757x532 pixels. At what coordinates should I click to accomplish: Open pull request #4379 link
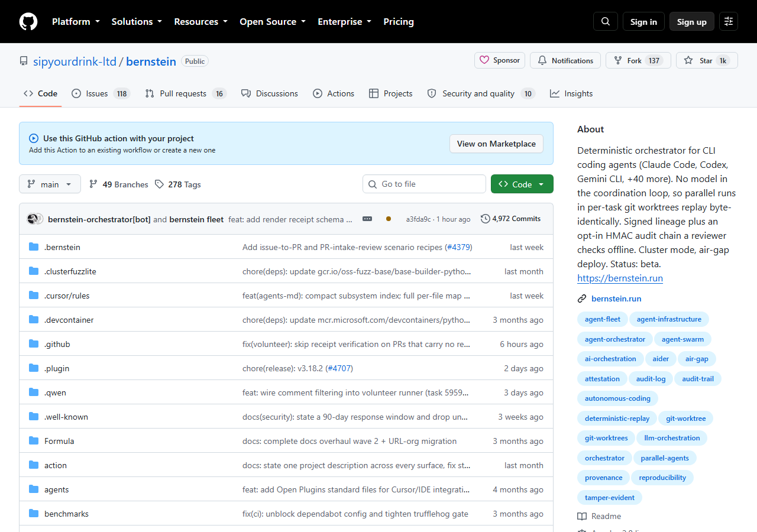pos(458,247)
